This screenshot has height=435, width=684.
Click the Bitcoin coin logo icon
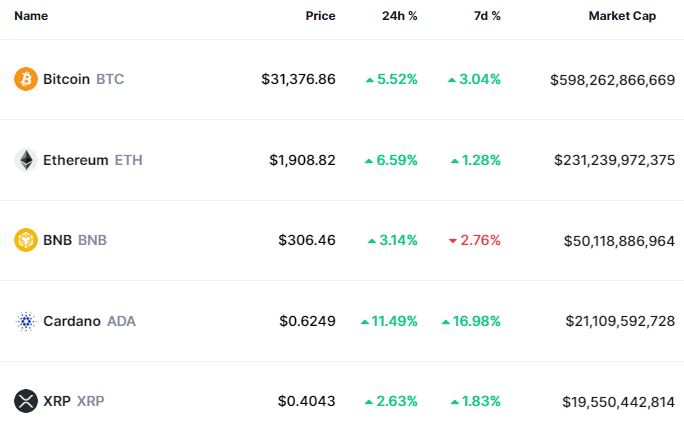[x=26, y=79]
